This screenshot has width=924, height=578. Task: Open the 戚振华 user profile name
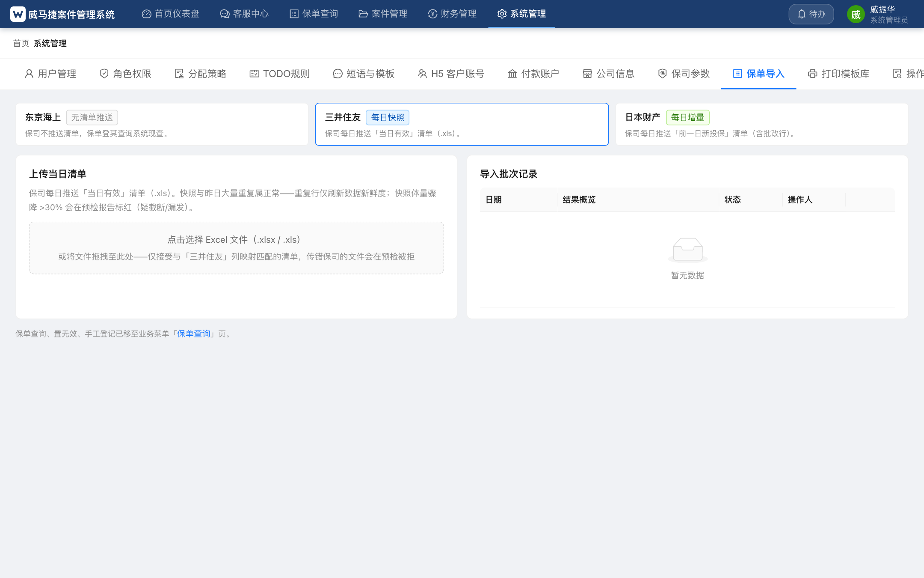click(883, 9)
